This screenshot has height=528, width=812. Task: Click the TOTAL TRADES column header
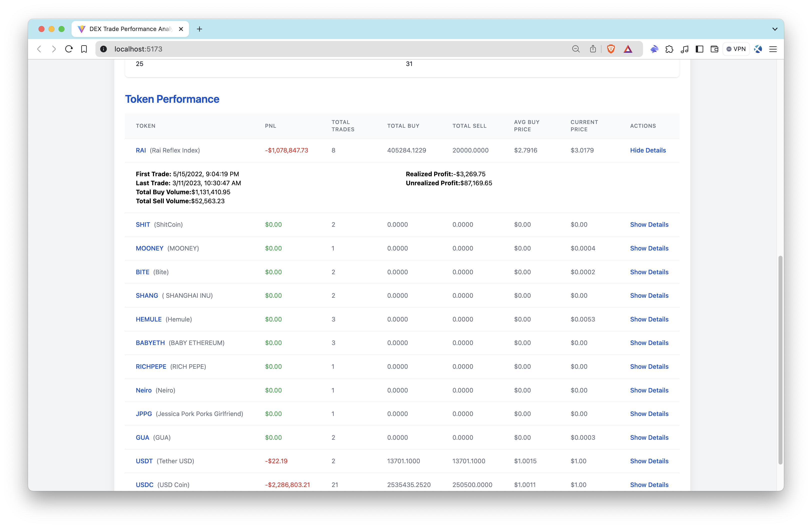[343, 126]
